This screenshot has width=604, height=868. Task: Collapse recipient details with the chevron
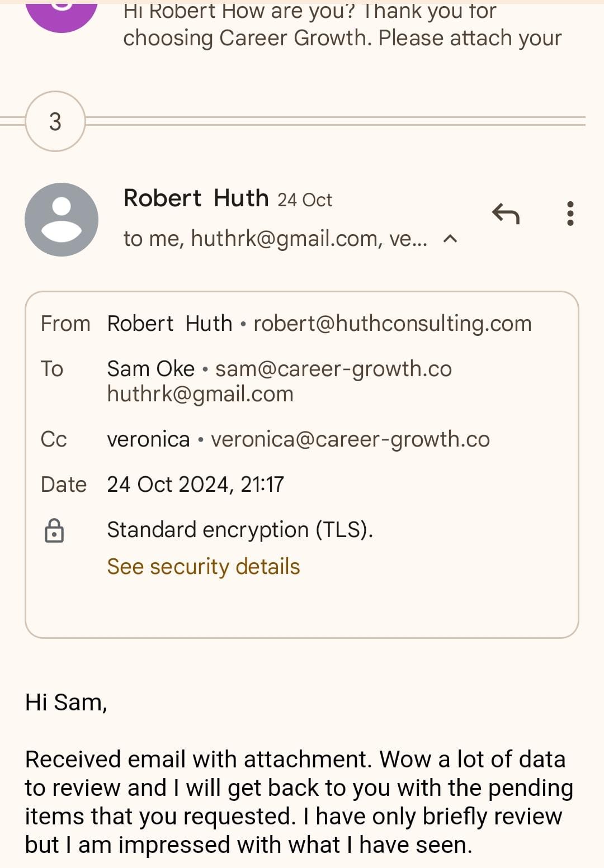pyautogui.click(x=450, y=239)
